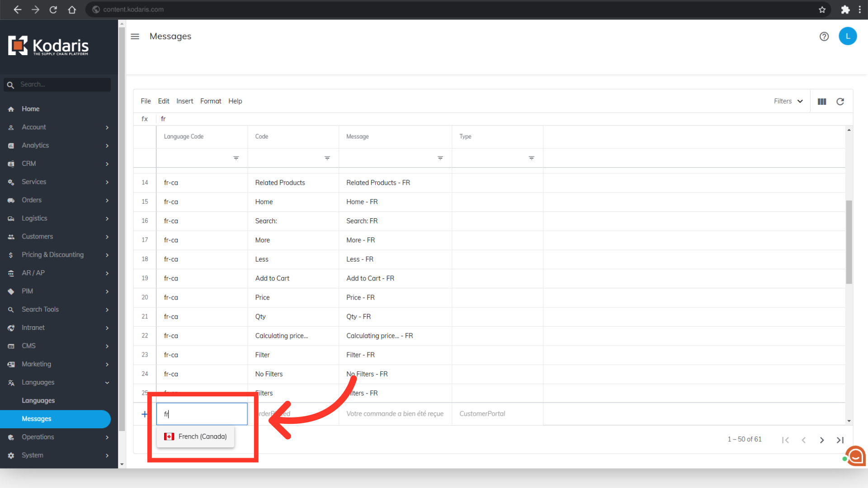Click the grid vertical scrollbar
This screenshot has width=868, height=488.
tap(849, 242)
